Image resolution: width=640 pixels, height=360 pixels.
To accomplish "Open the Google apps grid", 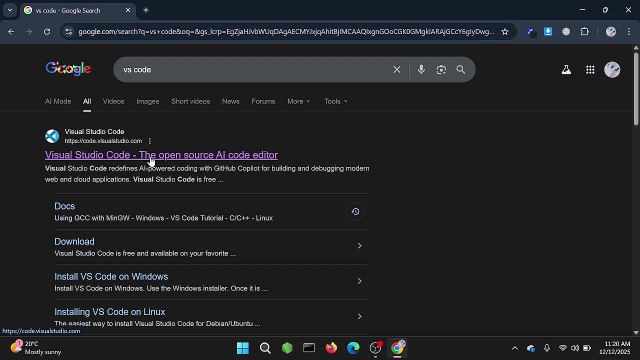I will (590, 70).
